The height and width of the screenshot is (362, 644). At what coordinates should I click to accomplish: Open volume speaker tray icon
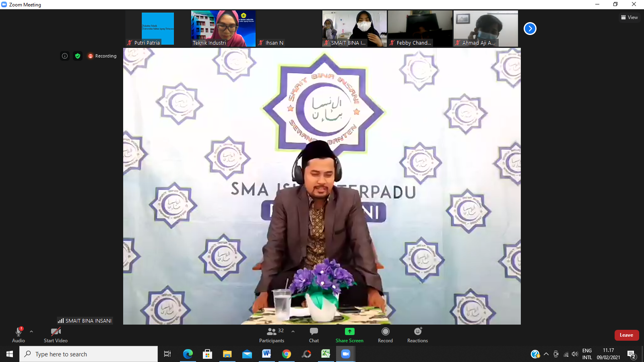[575, 354]
